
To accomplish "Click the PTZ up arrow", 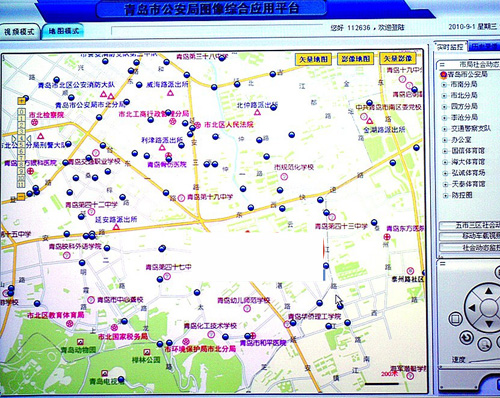I will (x=489, y=291).
